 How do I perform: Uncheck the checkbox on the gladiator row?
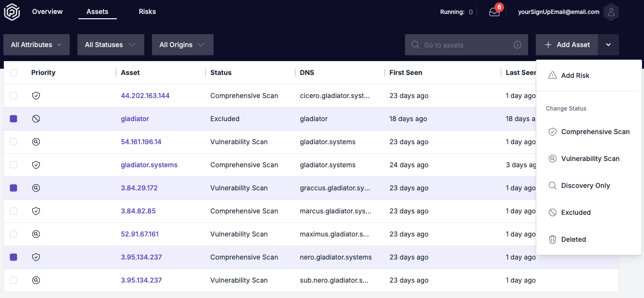13,119
